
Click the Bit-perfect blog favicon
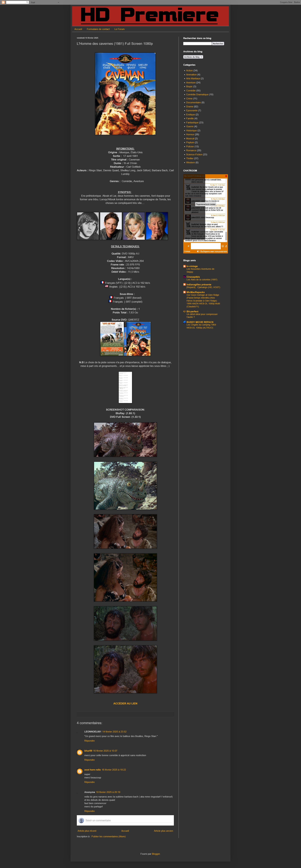pos(184,311)
